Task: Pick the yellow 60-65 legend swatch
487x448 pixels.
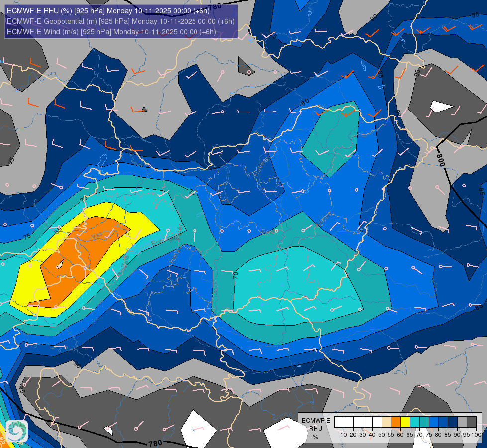Action: pyautogui.click(x=405, y=422)
